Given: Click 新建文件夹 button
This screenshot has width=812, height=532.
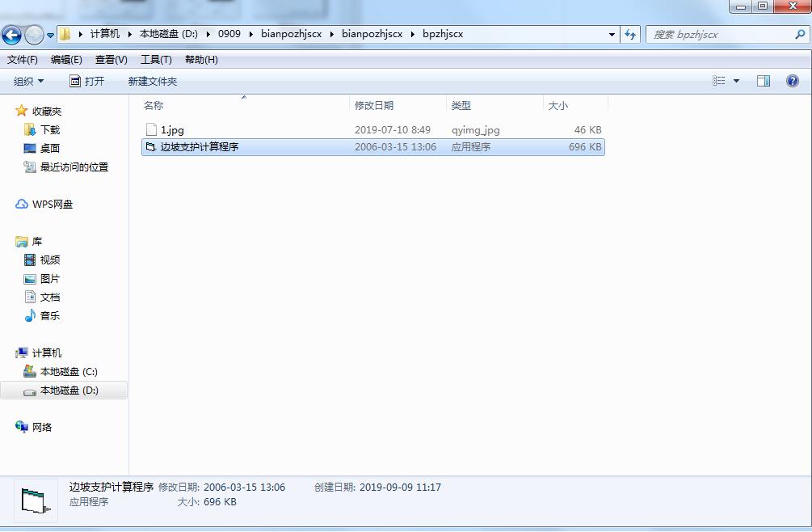Looking at the screenshot, I should [x=152, y=82].
